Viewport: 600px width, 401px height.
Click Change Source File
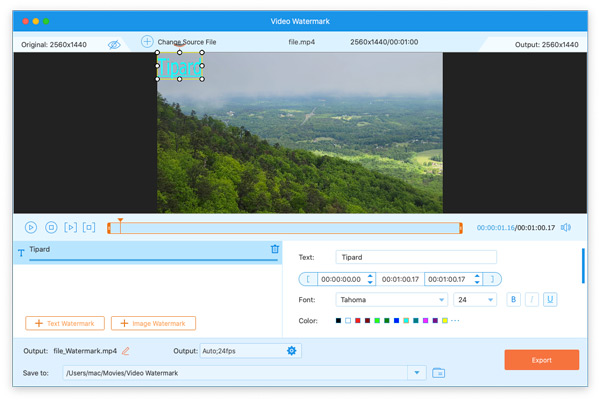click(x=179, y=42)
